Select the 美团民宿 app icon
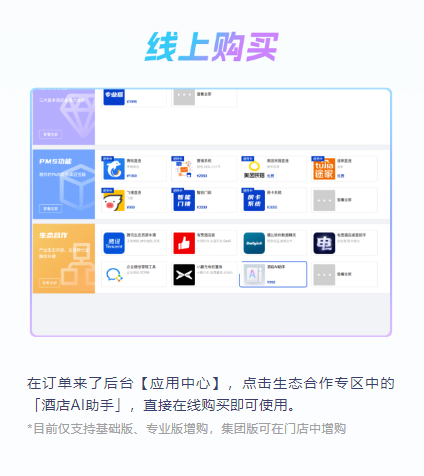 click(x=254, y=169)
